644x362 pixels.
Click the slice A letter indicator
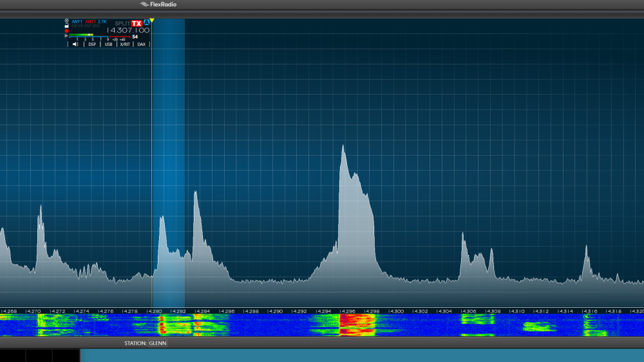click(x=147, y=22)
